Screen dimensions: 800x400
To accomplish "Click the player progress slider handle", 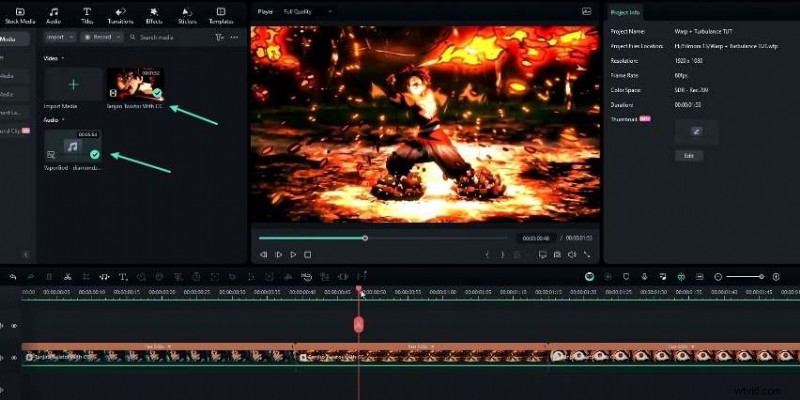I will tap(365, 238).
